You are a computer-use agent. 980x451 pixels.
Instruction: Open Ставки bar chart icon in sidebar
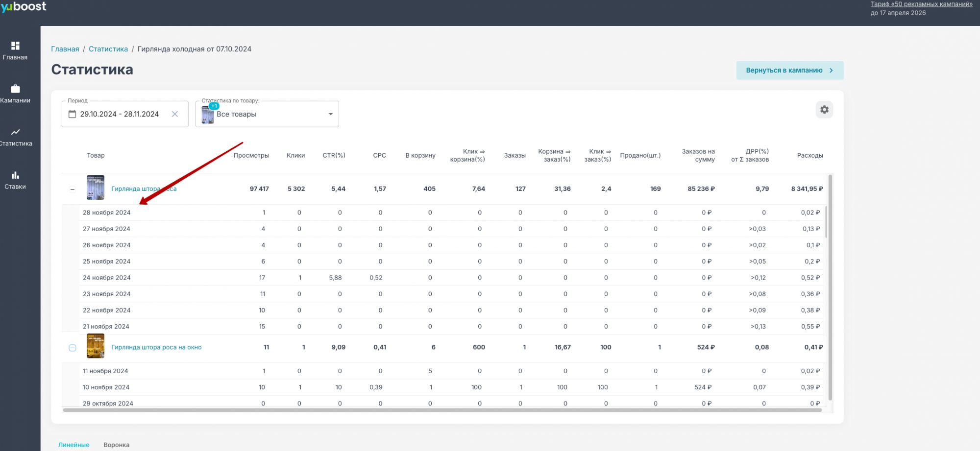tap(15, 175)
